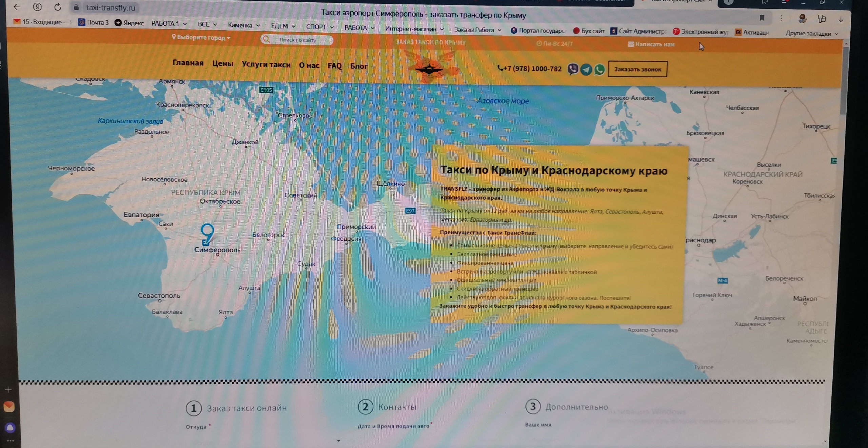Open browser downloads arrow icon

841,20
